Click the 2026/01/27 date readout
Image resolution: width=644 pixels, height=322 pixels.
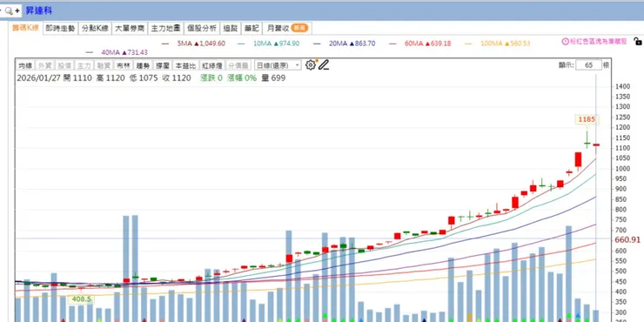(38, 78)
